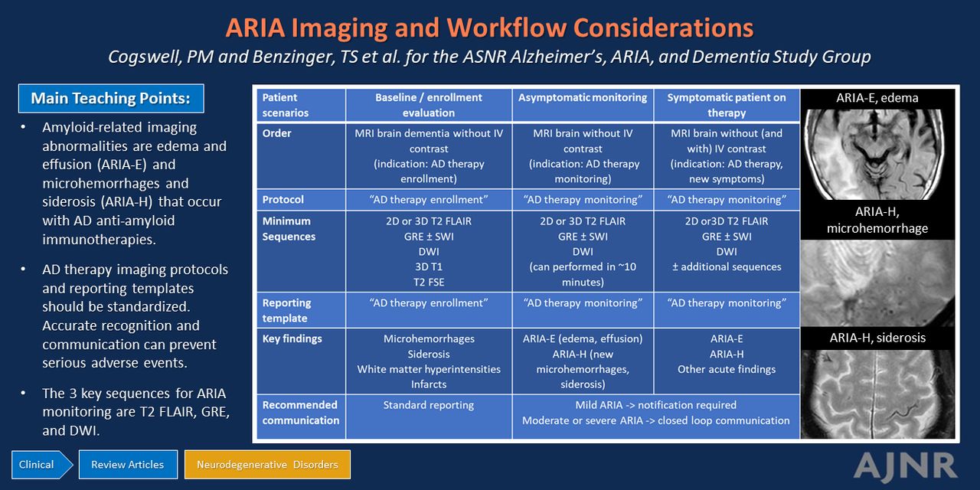Click Reporting template cell under Asymptomatic monitoring
The width and height of the screenshot is (980, 490).
(583, 310)
